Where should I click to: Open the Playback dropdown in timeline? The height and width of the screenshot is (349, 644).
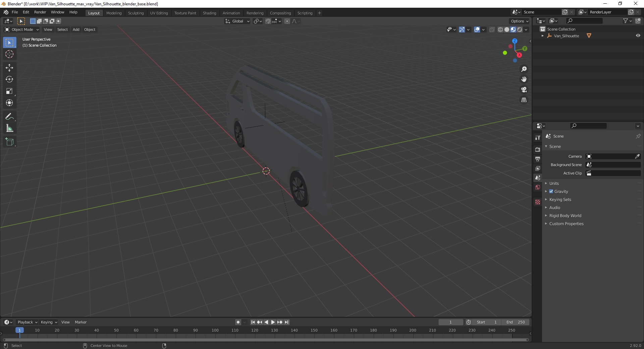(x=27, y=322)
